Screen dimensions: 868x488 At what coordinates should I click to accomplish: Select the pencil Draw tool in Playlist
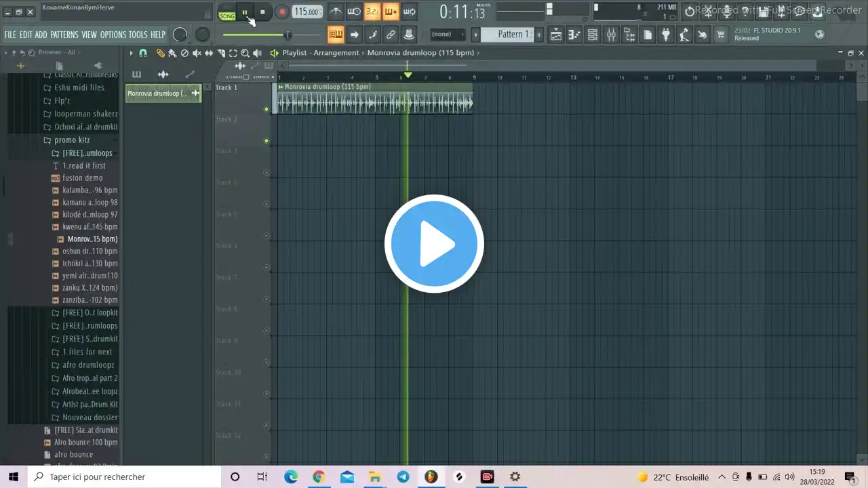pos(161,53)
